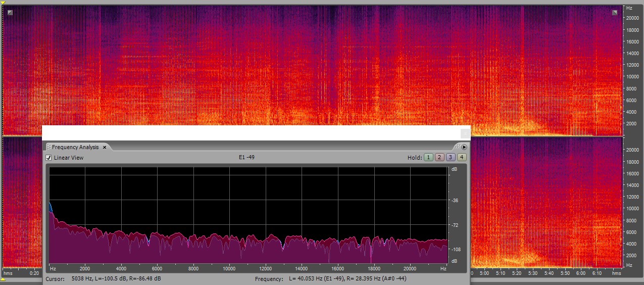The image size is (644, 285).
Task: Click the top-left corner handle of spectral display
Action: click(10, 13)
